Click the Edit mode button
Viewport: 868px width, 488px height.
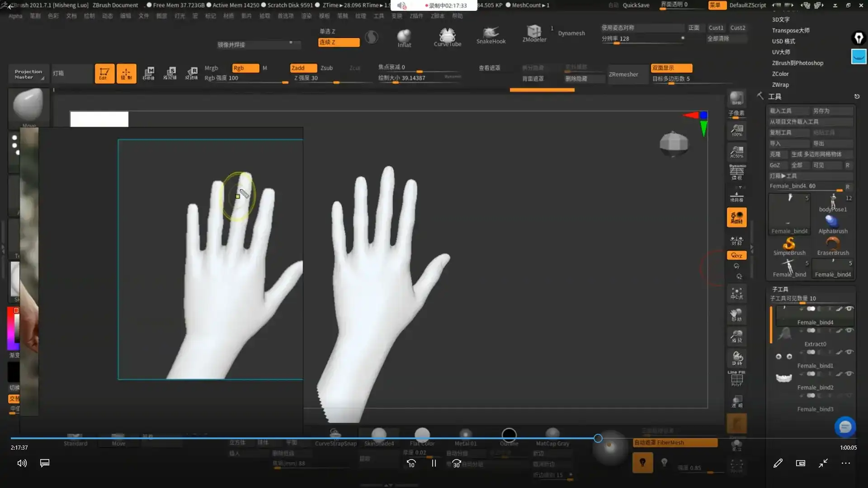tap(104, 73)
